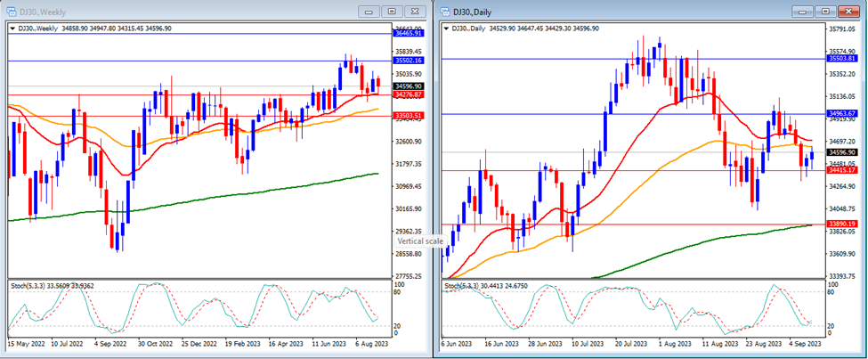
Task: Click the 19 Feb 2023 date on Weekly time axis
Action: pos(241,344)
